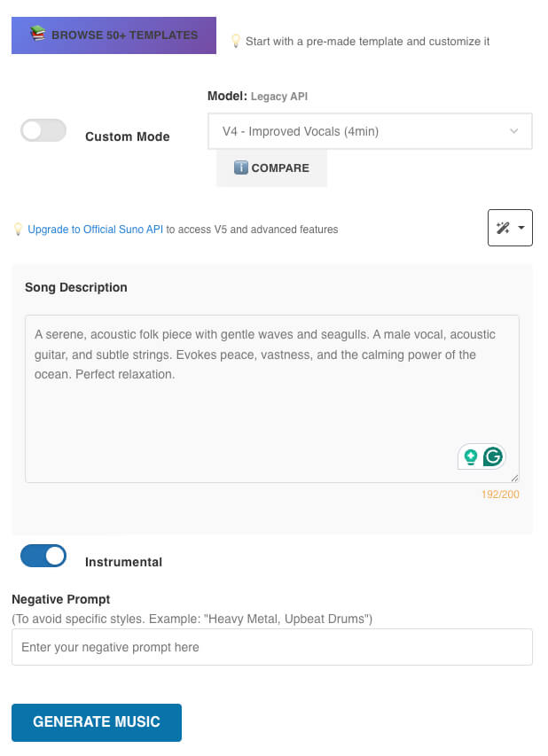Open the Upgrade to Official Suno API link
This screenshot has width=548, height=756.
95,230
